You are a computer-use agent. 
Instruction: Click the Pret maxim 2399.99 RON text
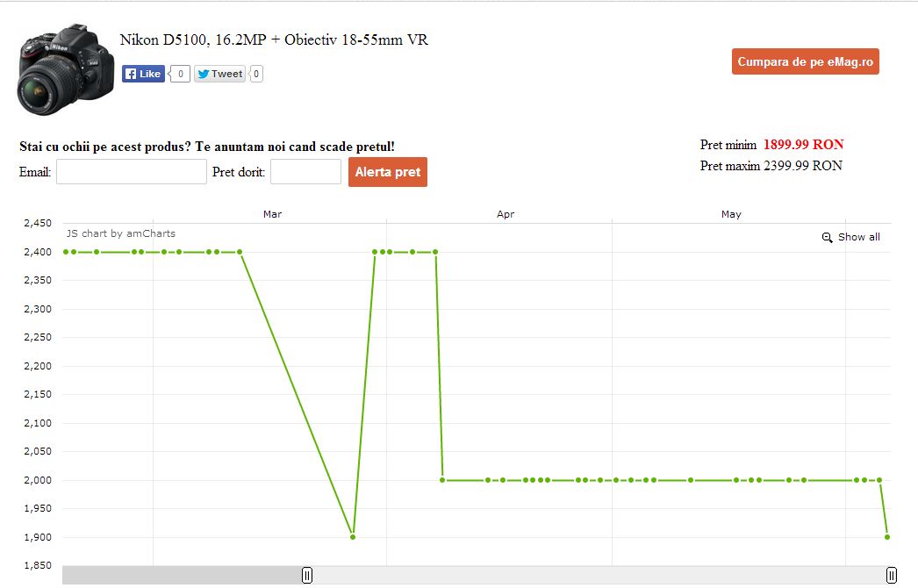tap(771, 166)
